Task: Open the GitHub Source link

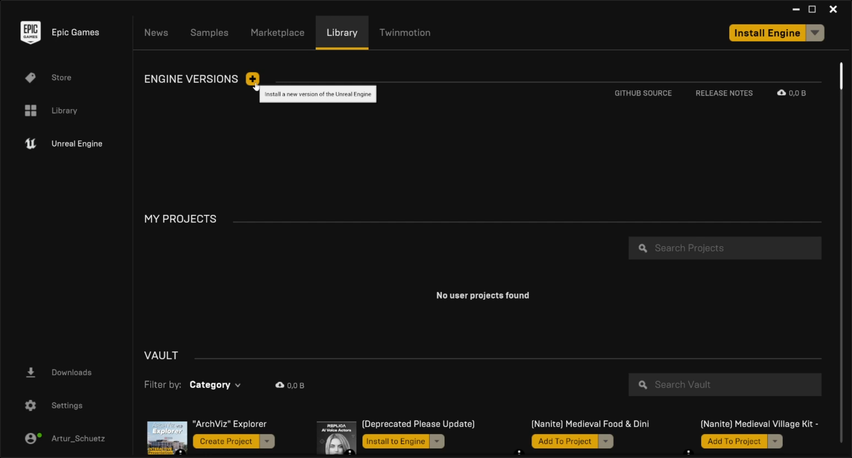Action: click(643, 93)
